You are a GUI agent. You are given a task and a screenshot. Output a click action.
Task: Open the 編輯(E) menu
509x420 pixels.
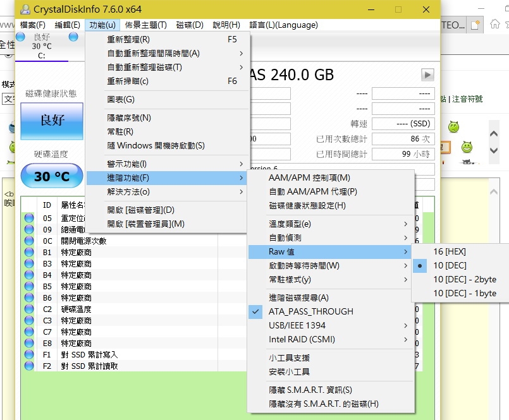point(67,25)
